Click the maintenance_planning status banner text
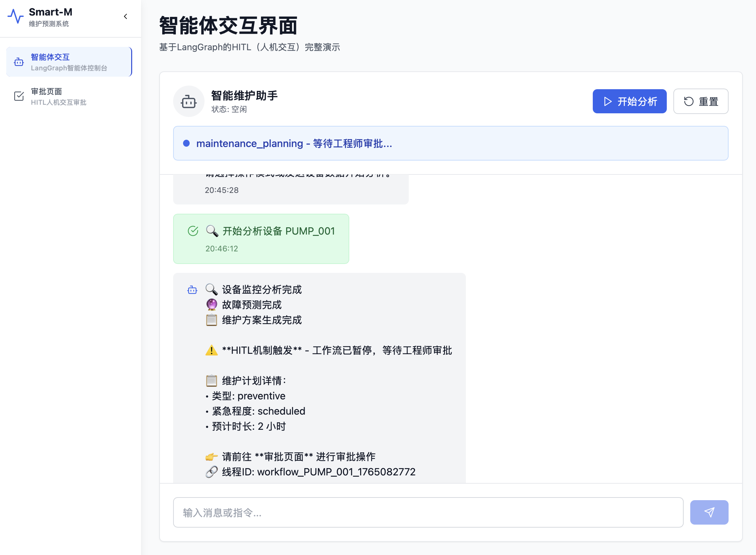Image resolution: width=756 pixels, height=555 pixels. pos(294,144)
